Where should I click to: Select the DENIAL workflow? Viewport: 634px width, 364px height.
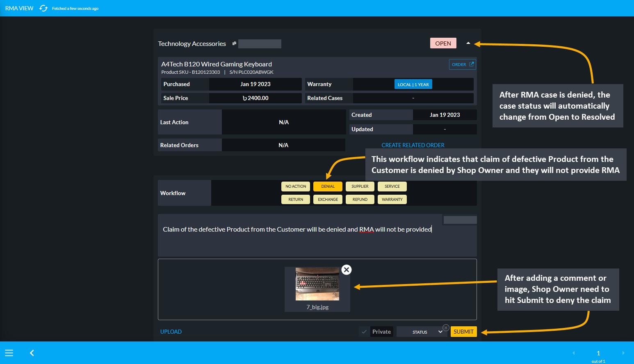(x=328, y=187)
